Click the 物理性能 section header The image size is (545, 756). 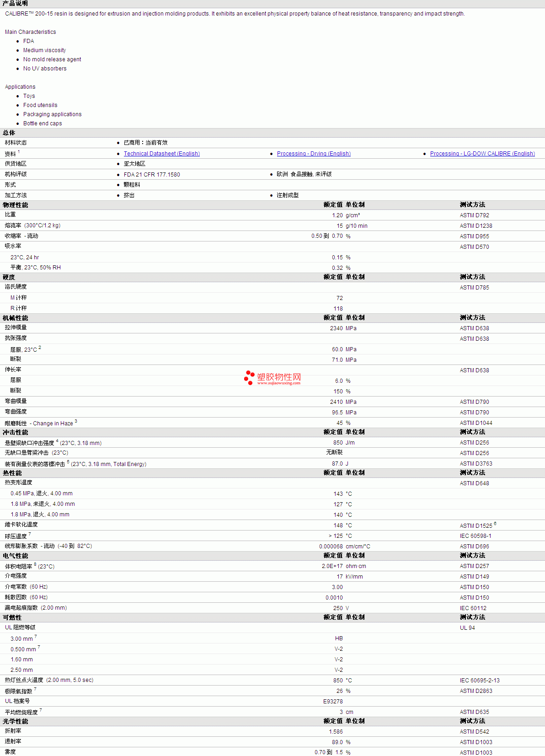(x=16, y=205)
